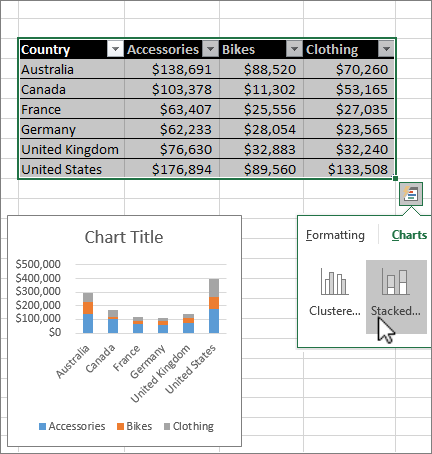Open the Bikes column filter dropdown
432x454 pixels.
pos(294,49)
